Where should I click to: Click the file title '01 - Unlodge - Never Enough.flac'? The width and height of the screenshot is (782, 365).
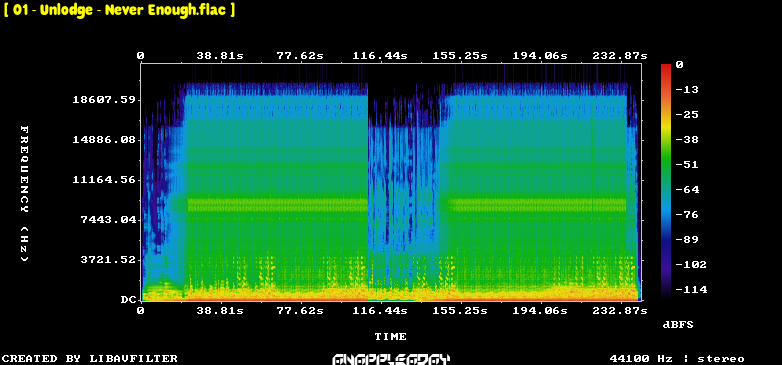point(119,10)
